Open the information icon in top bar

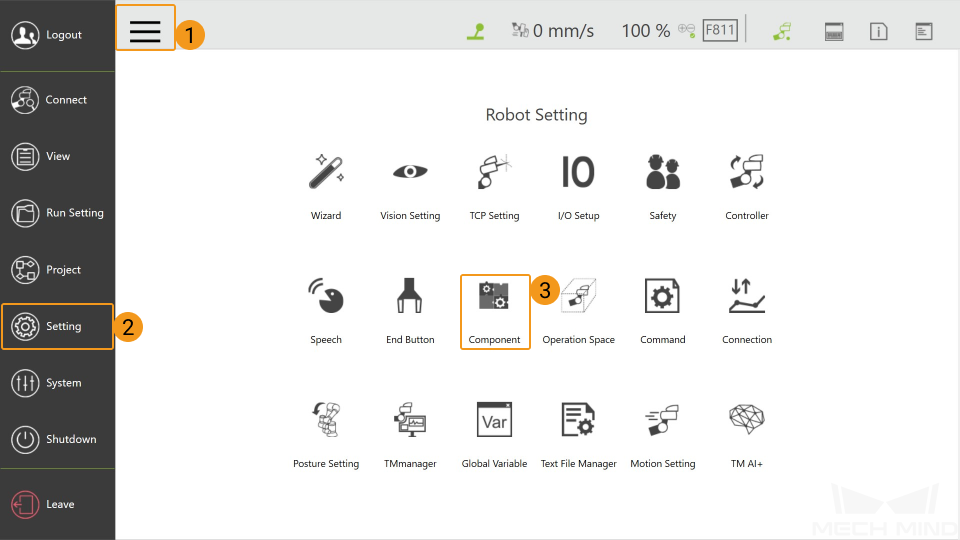[879, 31]
